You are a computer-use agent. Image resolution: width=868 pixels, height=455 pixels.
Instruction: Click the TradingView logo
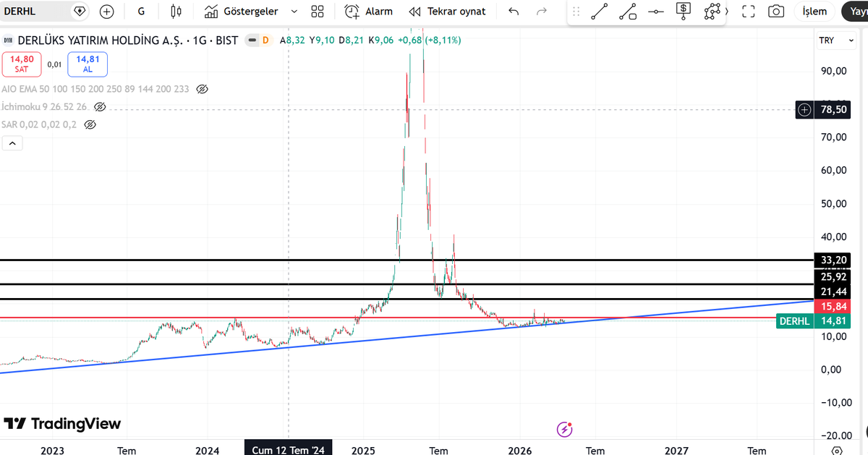(x=62, y=424)
